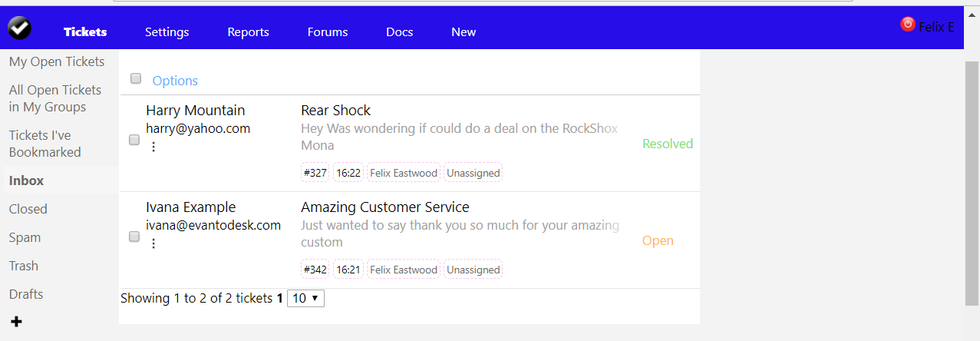Check the Rear Shock ticket checkbox
The width and height of the screenshot is (980, 341).
(x=134, y=140)
